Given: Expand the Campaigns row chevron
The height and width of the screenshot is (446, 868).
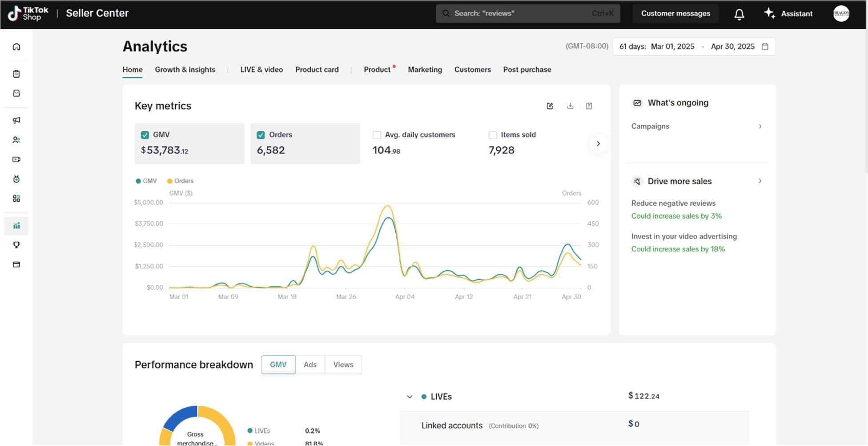Looking at the screenshot, I should 760,126.
